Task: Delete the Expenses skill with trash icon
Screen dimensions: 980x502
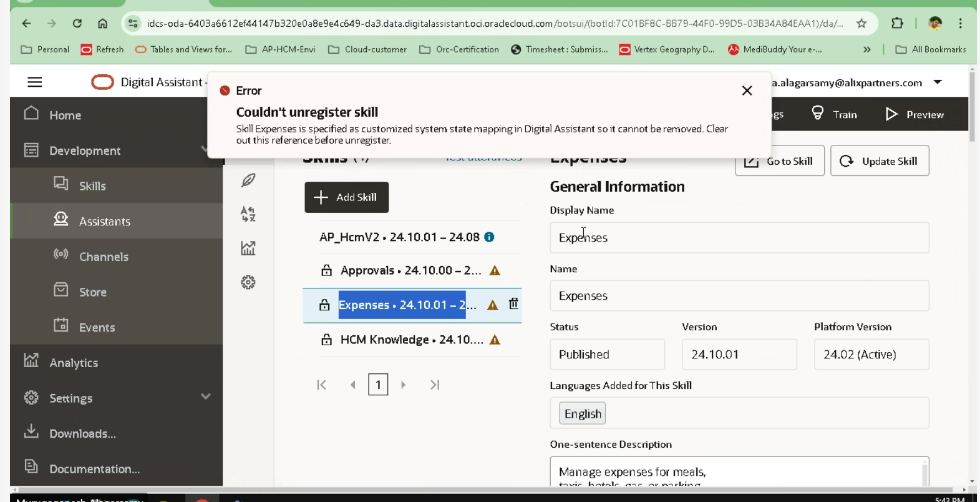Action: click(513, 303)
